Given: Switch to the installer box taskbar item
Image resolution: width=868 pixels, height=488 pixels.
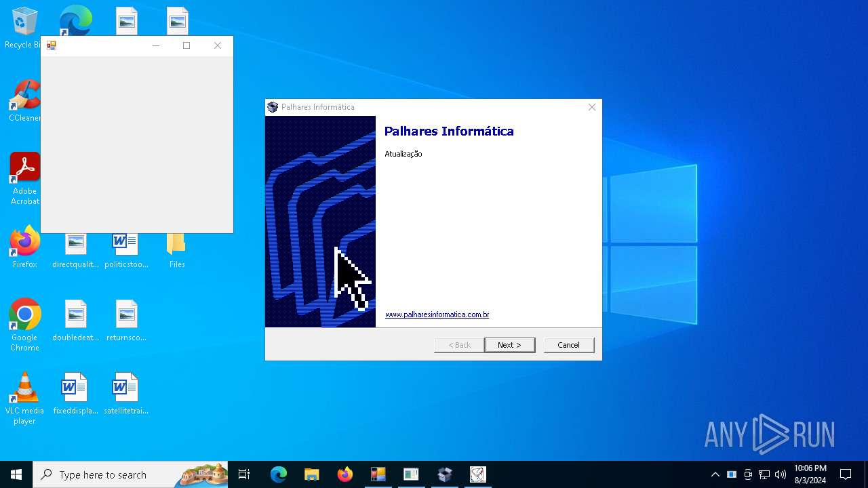Looking at the screenshot, I should click(444, 474).
